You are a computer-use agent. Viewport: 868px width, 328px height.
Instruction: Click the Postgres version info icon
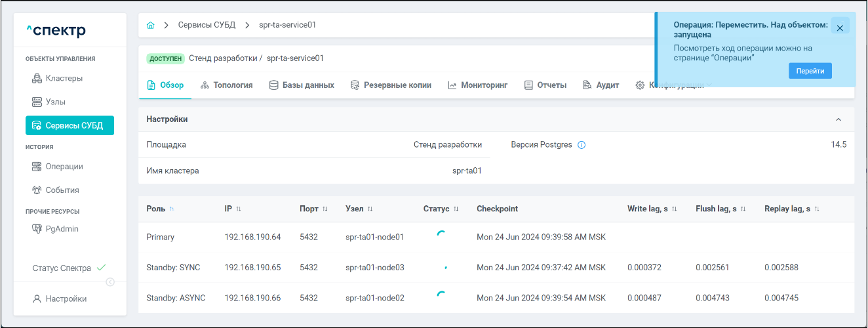click(581, 145)
